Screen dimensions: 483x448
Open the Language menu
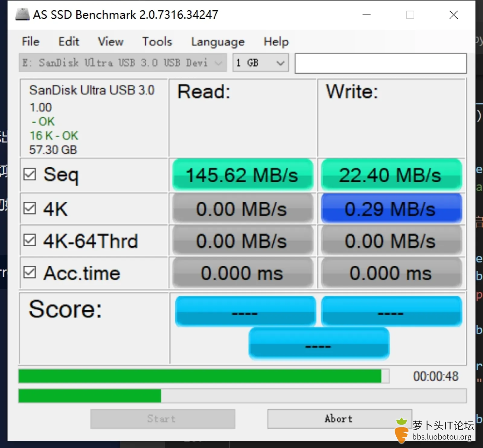coord(218,42)
